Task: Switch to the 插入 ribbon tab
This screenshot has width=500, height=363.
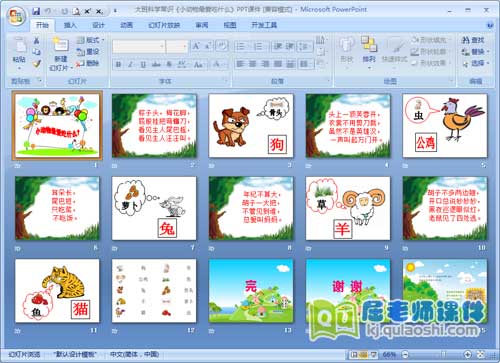Action: click(x=70, y=25)
